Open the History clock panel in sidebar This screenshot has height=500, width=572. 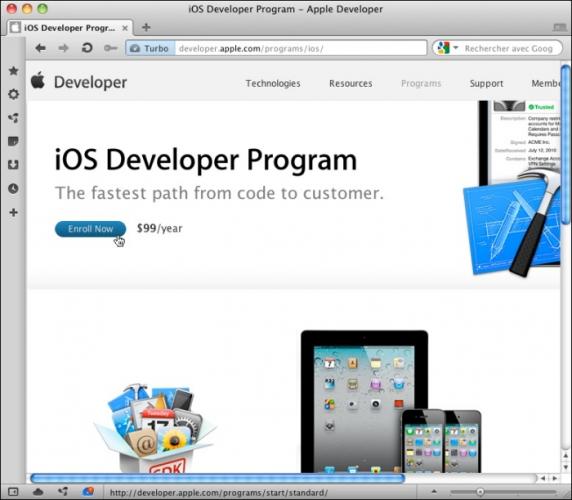tap(13, 189)
